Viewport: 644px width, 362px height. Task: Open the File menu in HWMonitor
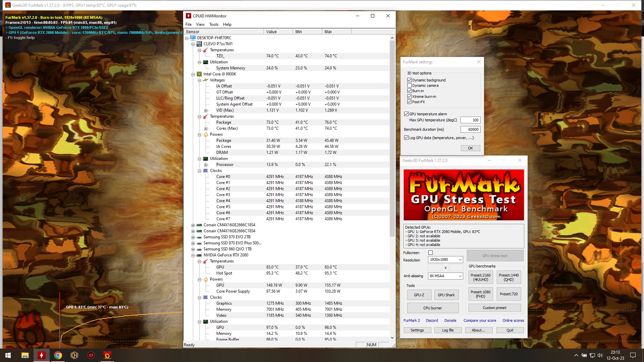coord(189,24)
